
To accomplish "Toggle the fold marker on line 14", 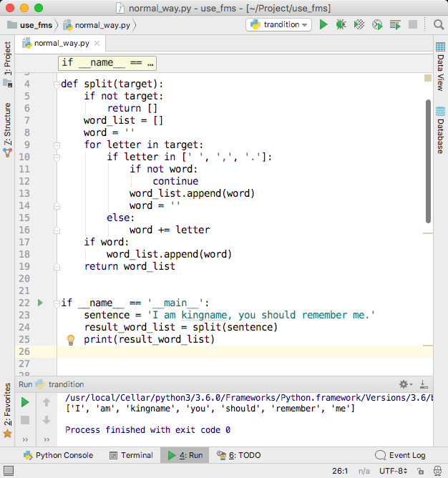I will [57, 206].
